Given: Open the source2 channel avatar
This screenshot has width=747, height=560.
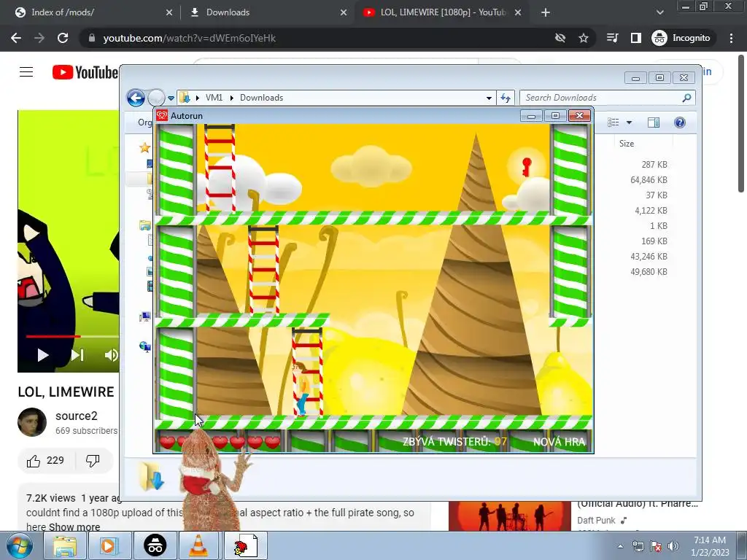Looking at the screenshot, I should (32, 422).
